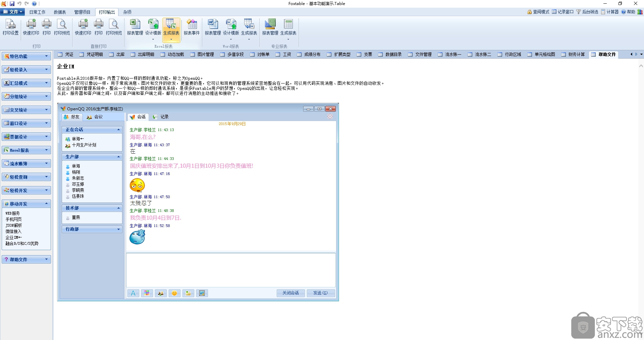This screenshot has width=644, height=340.
Task: Click Word报表 设计模版 icon
Action: 231,29
